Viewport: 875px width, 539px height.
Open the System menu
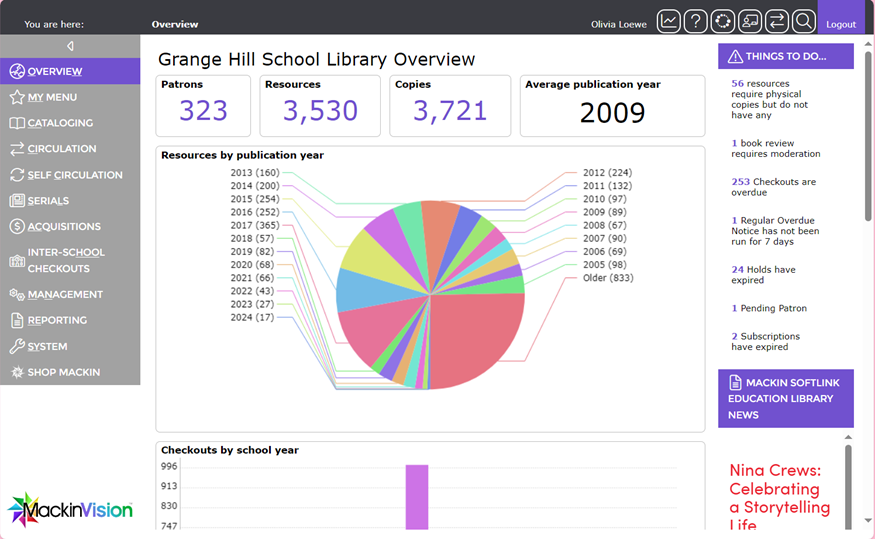(70, 346)
